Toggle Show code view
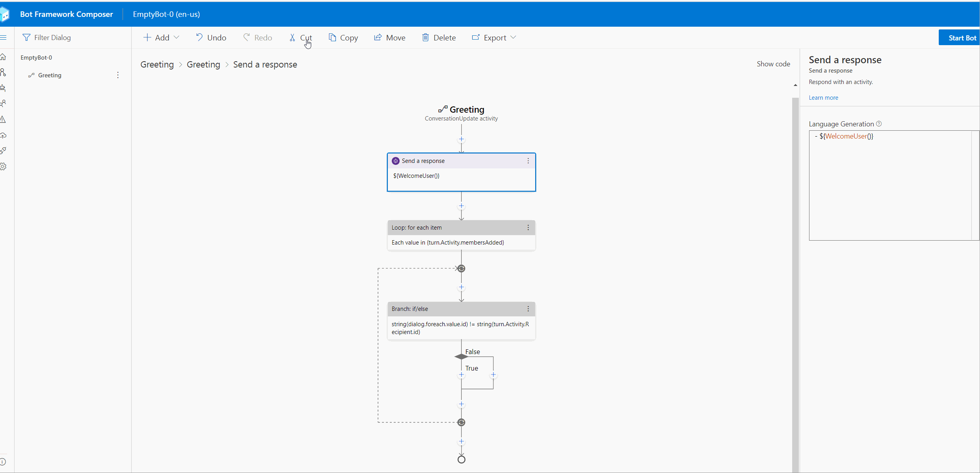980x473 pixels. 773,64
